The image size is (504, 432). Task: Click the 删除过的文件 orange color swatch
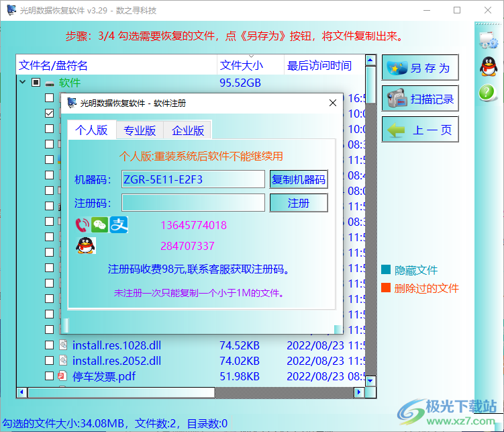point(386,288)
